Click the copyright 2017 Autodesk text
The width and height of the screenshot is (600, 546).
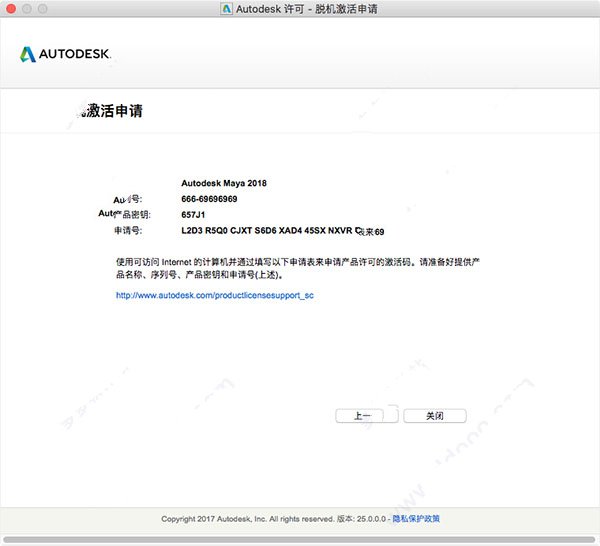tap(247, 519)
